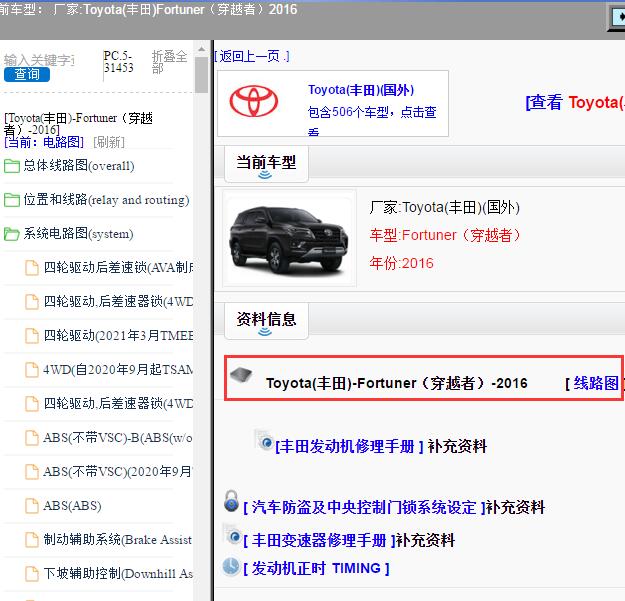Click page icon beside ABS(ABS)

[x=32, y=506]
